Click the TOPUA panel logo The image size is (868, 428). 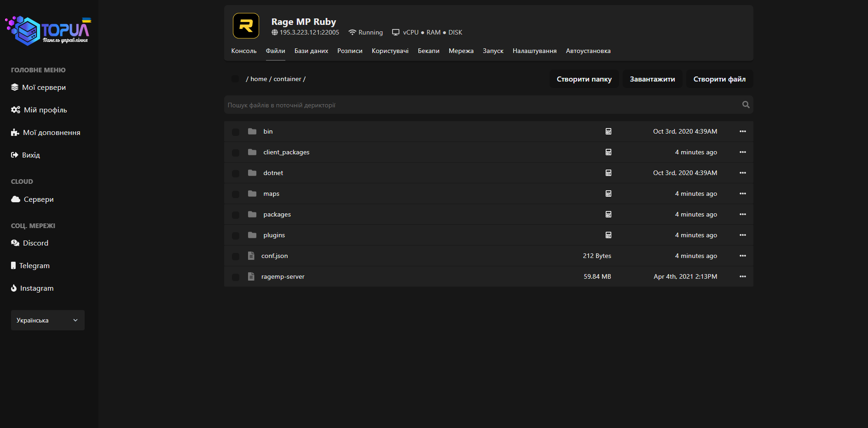tap(48, 31)
